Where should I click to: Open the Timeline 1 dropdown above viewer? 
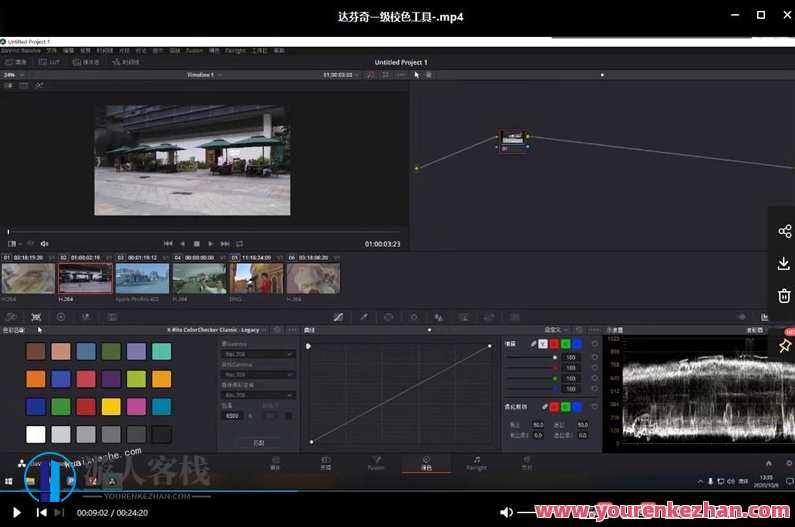point(205,75)
